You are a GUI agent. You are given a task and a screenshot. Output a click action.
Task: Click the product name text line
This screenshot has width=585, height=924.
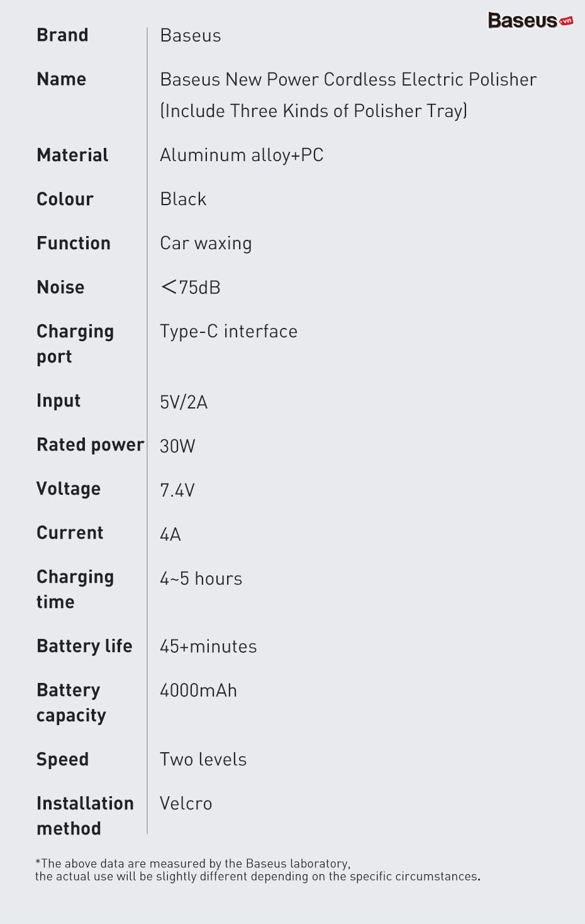348,79
